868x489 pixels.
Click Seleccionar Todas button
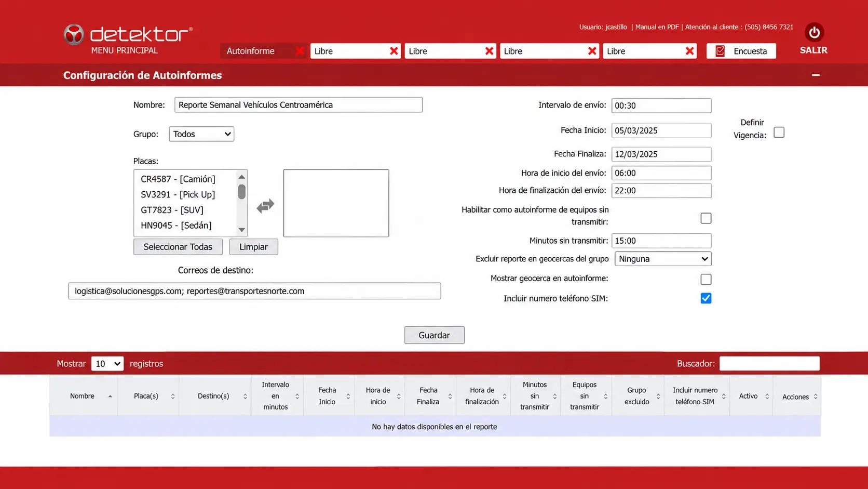pos(178,247)
